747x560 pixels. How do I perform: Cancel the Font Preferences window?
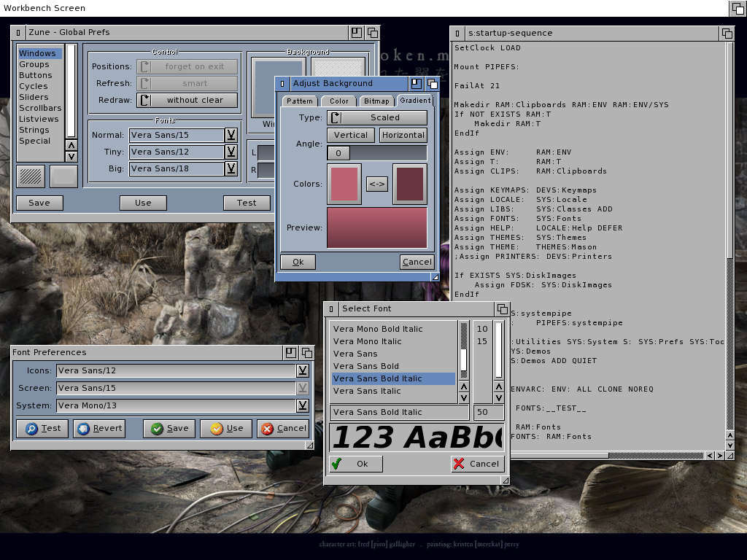pos(283,428)
